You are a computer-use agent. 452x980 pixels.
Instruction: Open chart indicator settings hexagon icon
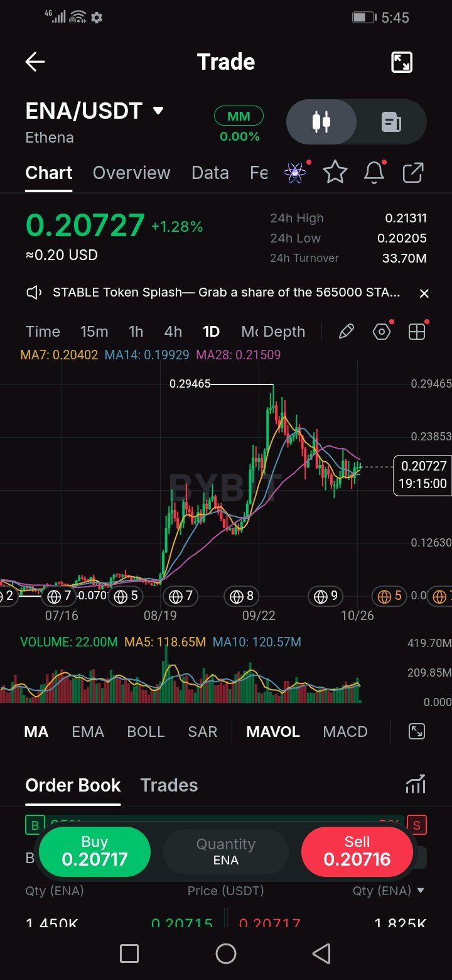point(382,332)
